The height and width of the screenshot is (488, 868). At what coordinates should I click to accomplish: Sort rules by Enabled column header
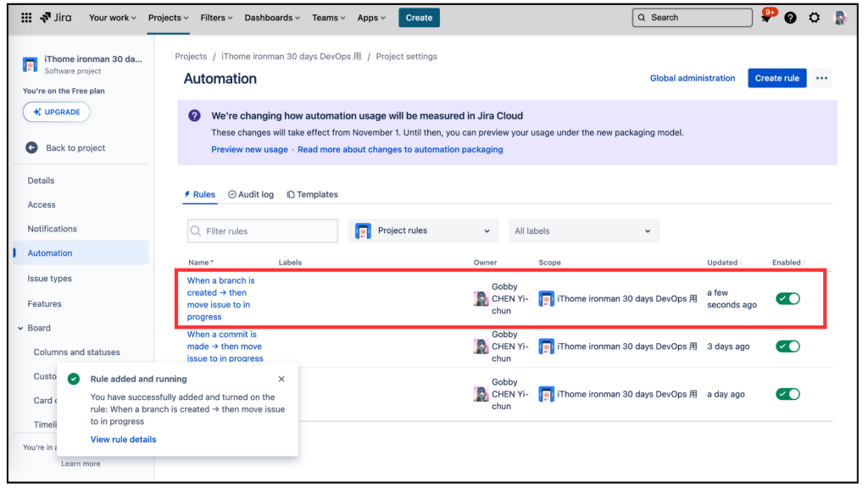pos(788,263)
